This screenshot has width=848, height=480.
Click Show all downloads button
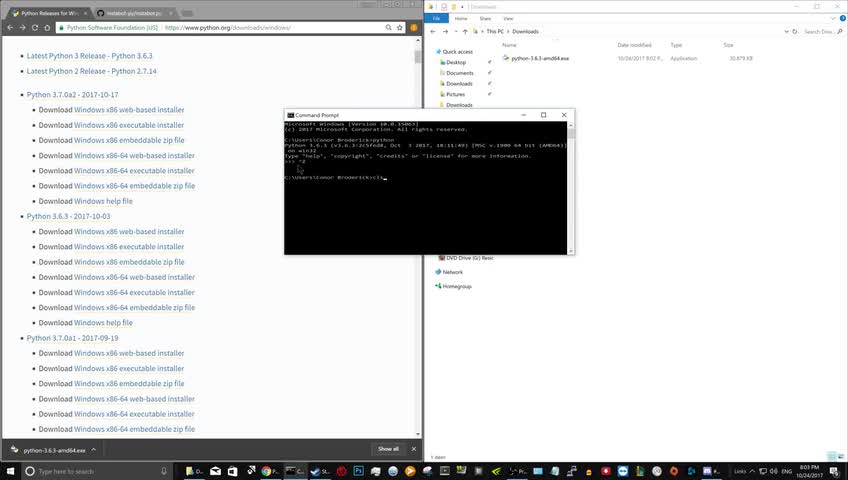coord(388,449)
